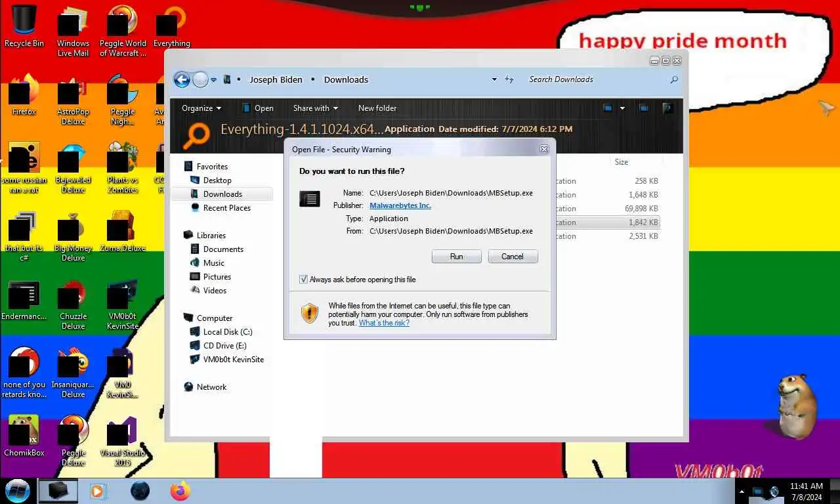Screen dimensions: 840x504
Task: Select the Plants vs Zombies desktop icon
Action: (x=122, y=169)
